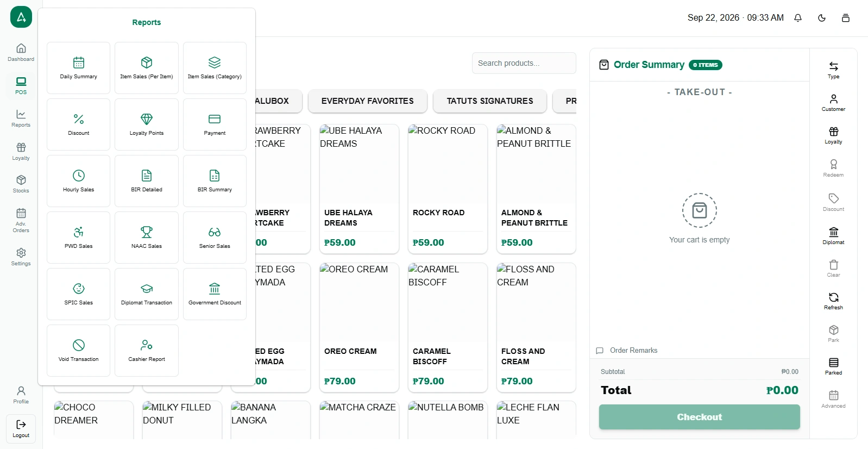Go to Dashboard in sidebar

point(21,53)
